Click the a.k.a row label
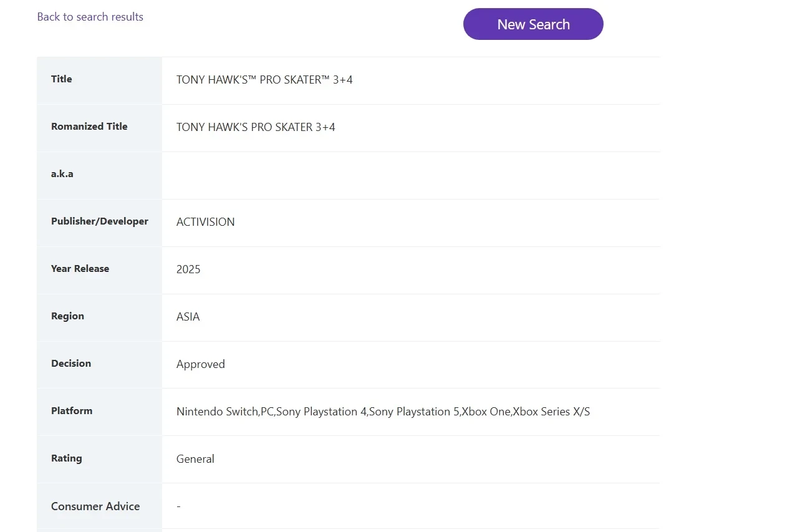 click(62, 174)
